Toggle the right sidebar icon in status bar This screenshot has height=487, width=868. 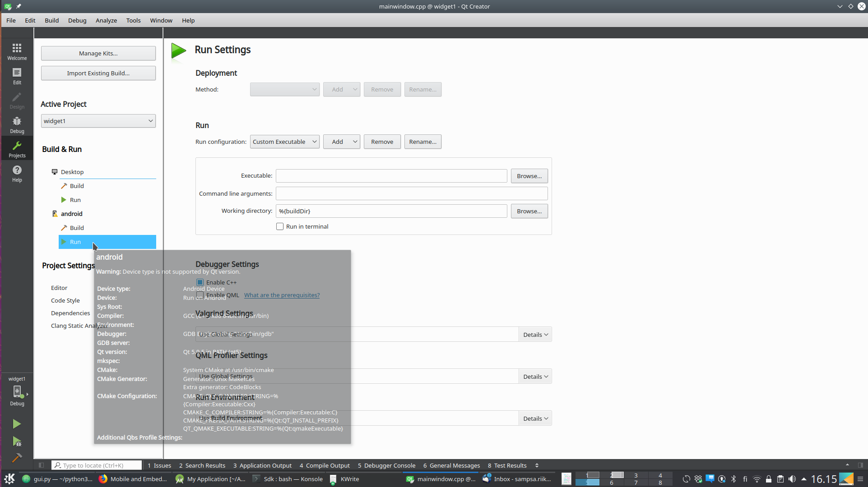click(860, 465)
